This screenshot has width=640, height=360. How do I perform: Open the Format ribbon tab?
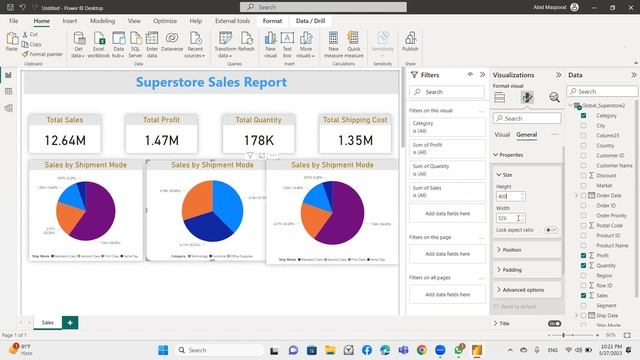pyautogui.click(x=272, y=21)
